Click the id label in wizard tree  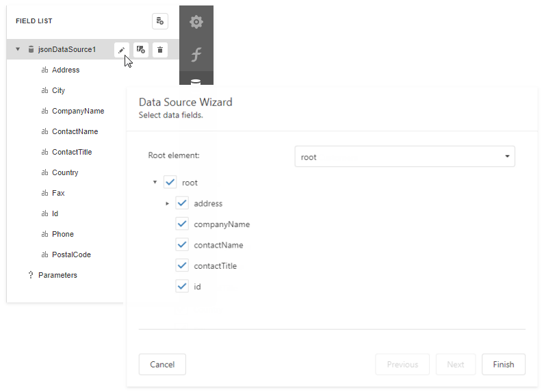[x=197, y=287]
